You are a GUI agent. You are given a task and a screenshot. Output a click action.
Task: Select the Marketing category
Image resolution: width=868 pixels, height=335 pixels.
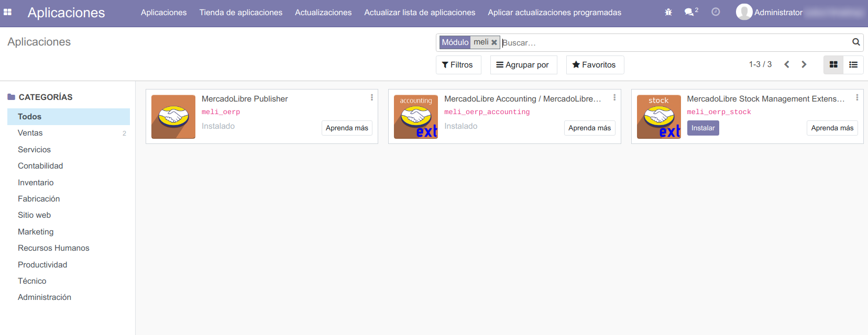point(69,232)
